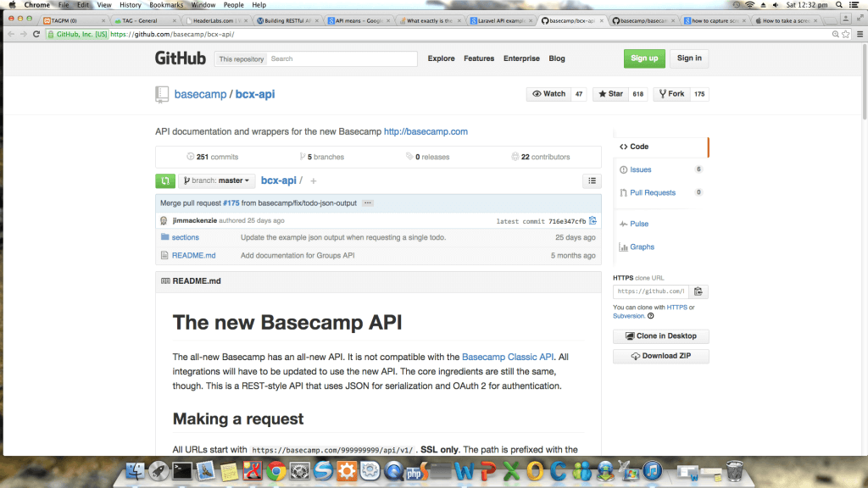Click the repository search field
The image size is (868, 488).
(342, 58)
